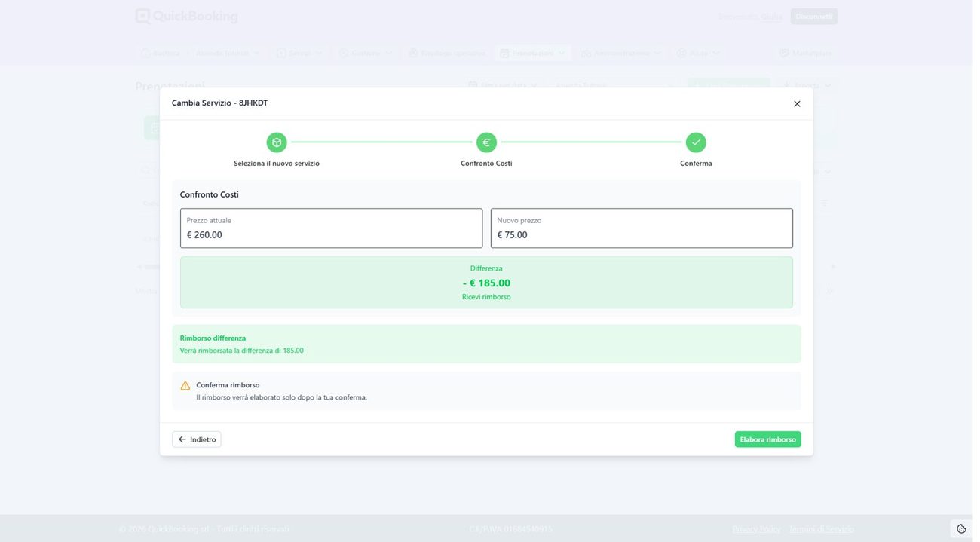Click the 'Rimborso differenza' heading
Image resolution: width=980 pixels, height=542 pixels.
213,338
